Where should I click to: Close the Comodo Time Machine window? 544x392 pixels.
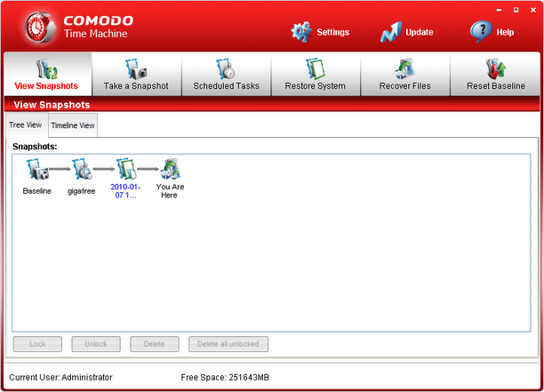pos(533,10)
